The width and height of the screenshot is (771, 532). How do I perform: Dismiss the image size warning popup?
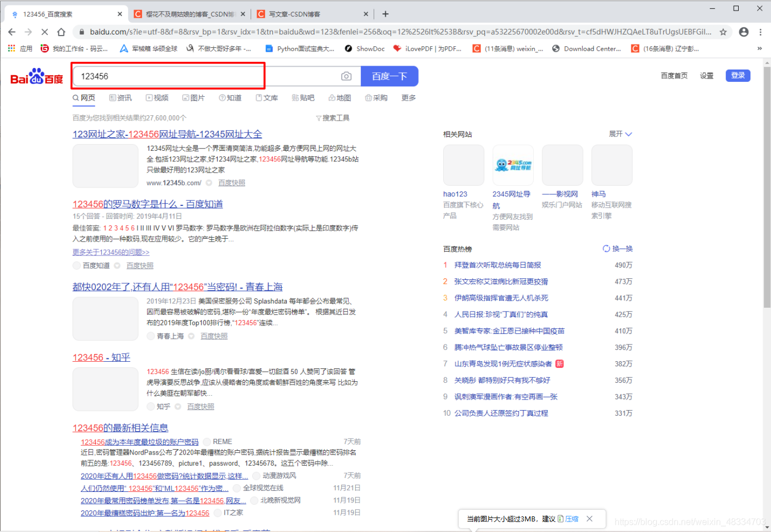click(590, 519)
